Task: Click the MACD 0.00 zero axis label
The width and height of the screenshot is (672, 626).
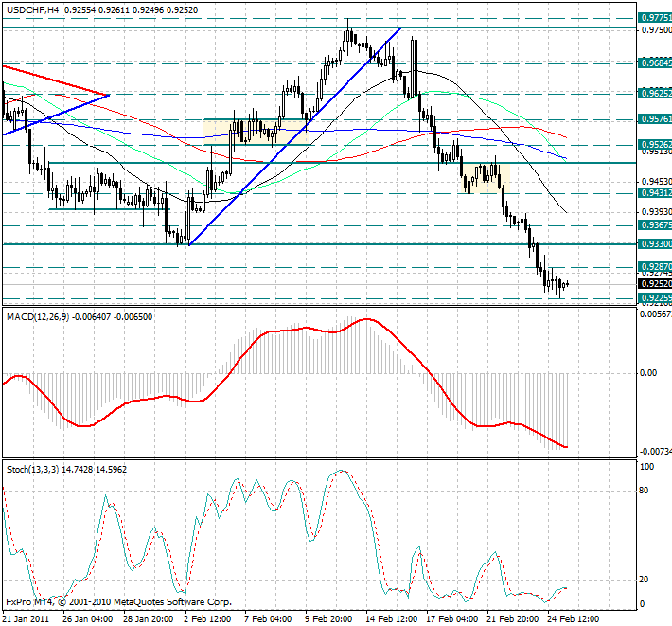Action: 648,373
